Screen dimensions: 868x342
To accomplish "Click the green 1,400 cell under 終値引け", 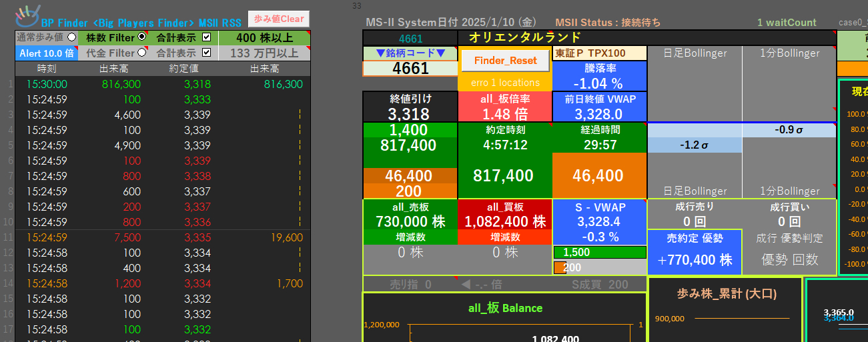I will [410, 130].
